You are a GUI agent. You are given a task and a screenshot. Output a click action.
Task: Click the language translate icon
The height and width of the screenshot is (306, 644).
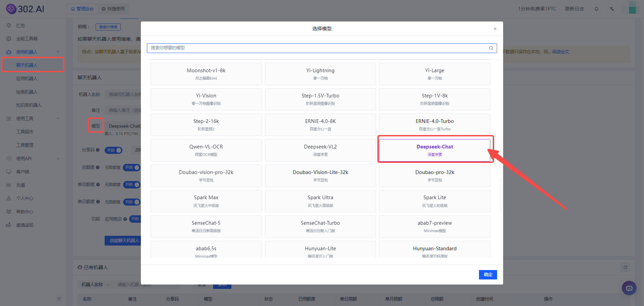coord(612,9)
